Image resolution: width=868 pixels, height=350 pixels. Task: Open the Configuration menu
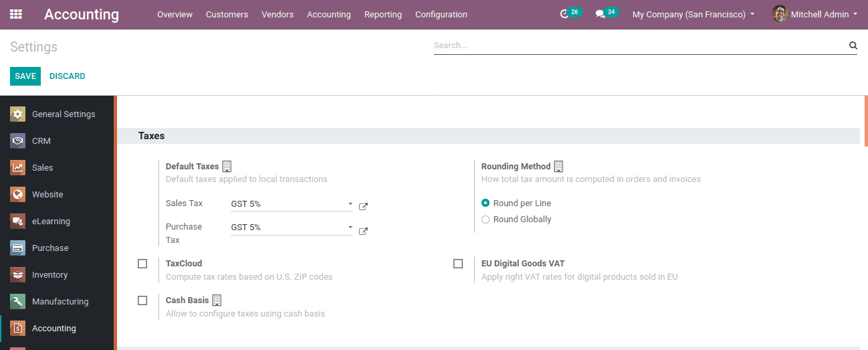pyautogui.click(x=441, y=14)
